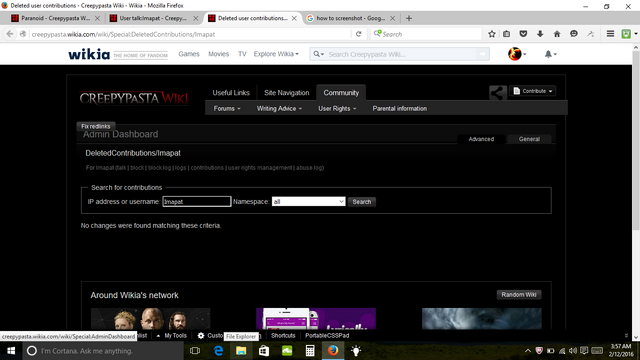
Task: Click the green extension icon in toolbar
Action: 626,34
